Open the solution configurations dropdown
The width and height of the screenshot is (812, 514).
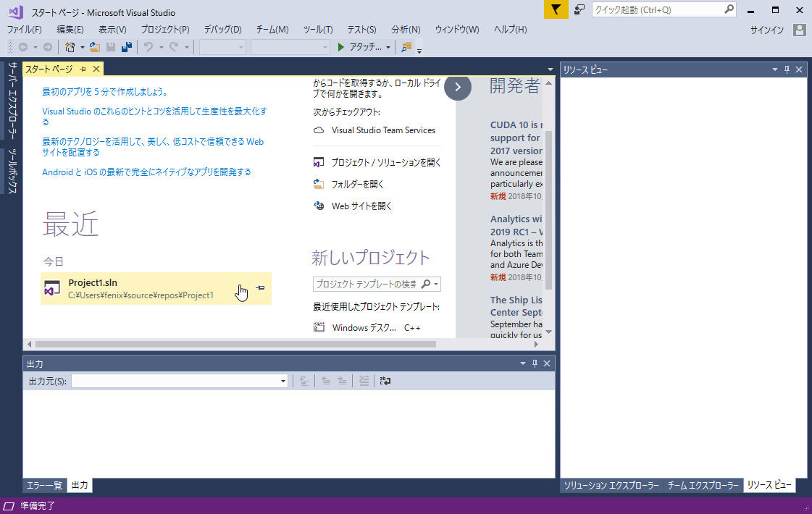(x=222, y=48)
